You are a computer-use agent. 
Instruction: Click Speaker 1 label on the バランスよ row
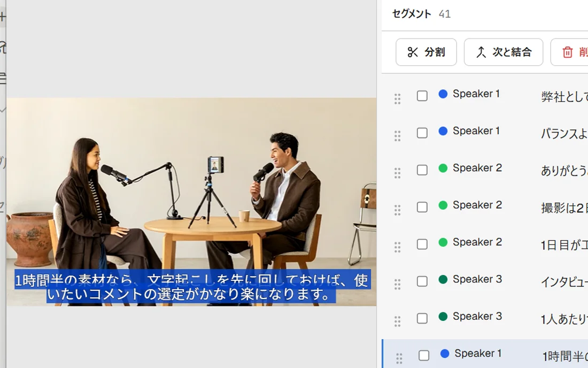pyautogui.click(x=476, y=131)
